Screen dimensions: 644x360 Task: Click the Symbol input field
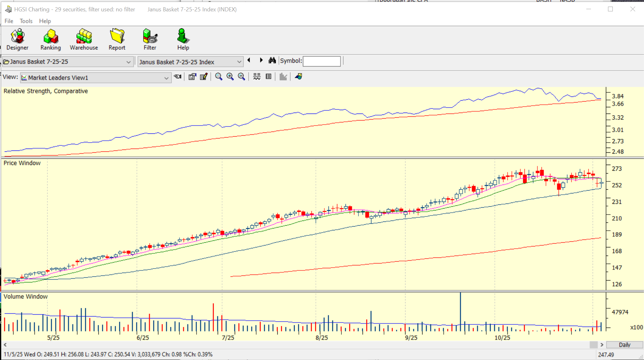[x=322, y=61]
